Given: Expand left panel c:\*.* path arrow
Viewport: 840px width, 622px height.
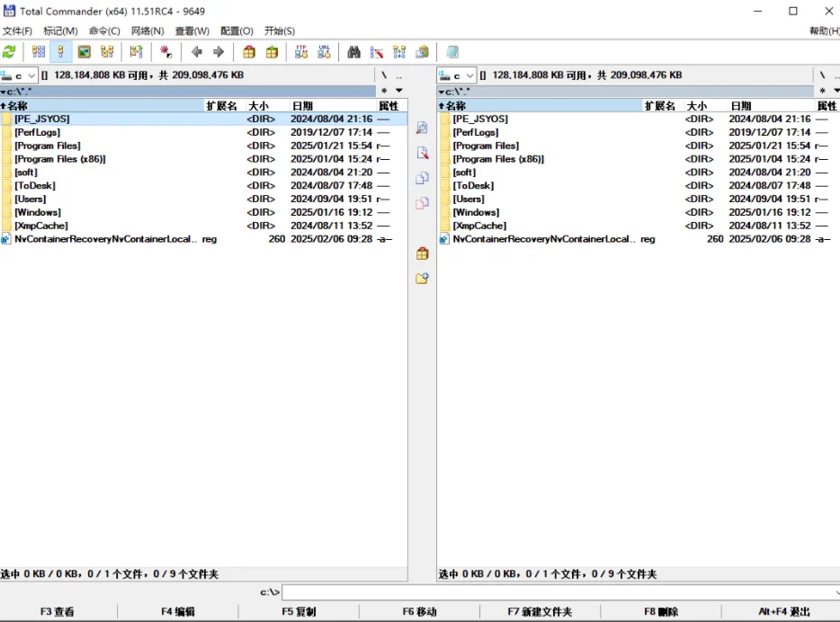Looking at the screenshot, I should pos(4,92).
